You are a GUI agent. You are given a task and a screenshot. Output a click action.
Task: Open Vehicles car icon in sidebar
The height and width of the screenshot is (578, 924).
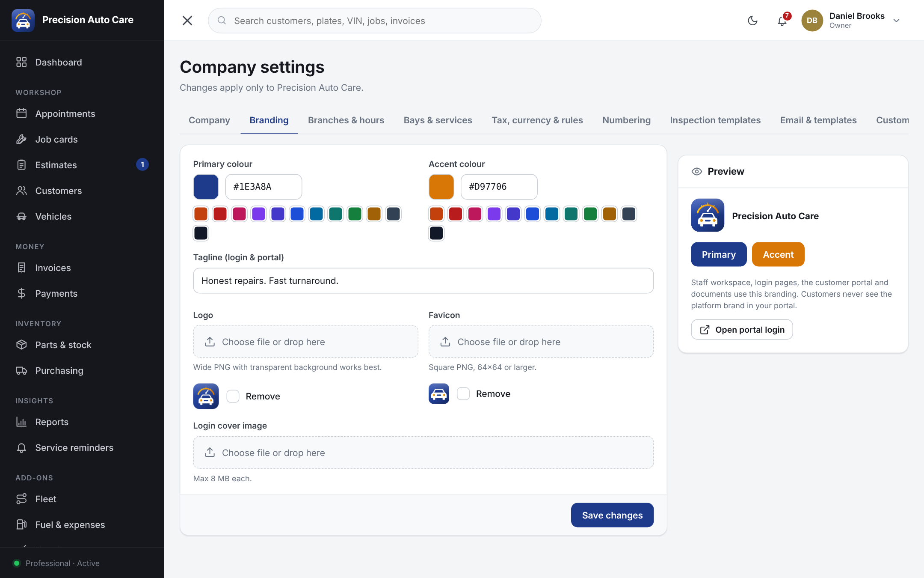(21, 216)
